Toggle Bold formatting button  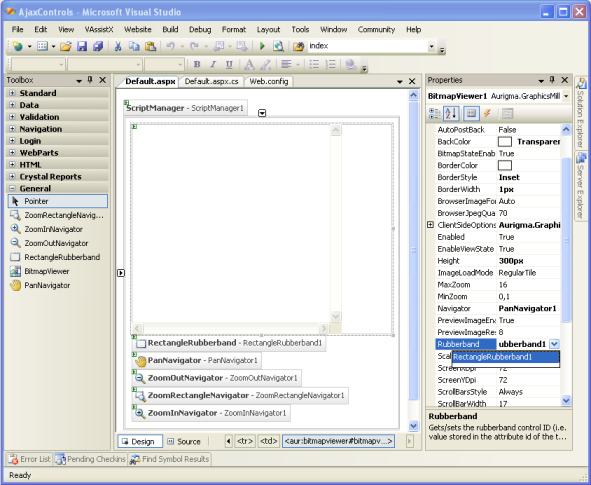pos(197,64)
